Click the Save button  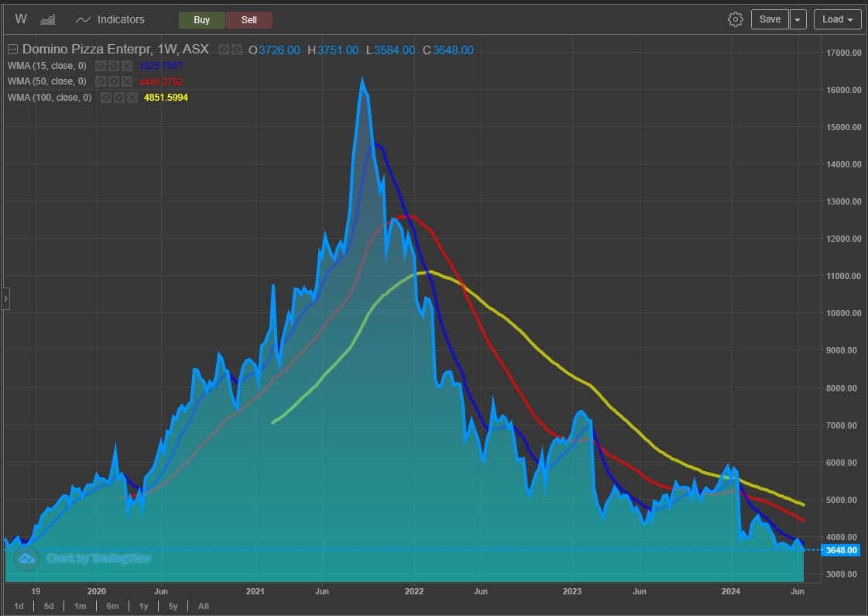click(x=770, y=19)
